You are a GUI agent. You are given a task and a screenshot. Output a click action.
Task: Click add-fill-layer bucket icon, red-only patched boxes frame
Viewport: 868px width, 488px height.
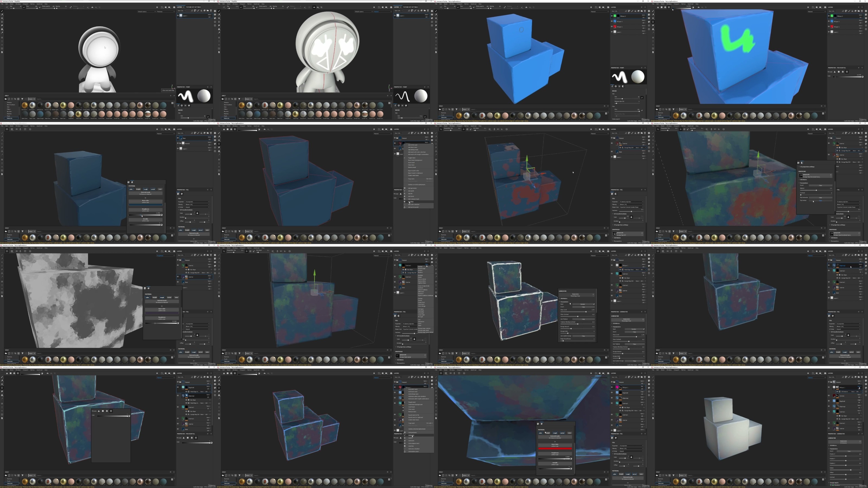(636, 133)
